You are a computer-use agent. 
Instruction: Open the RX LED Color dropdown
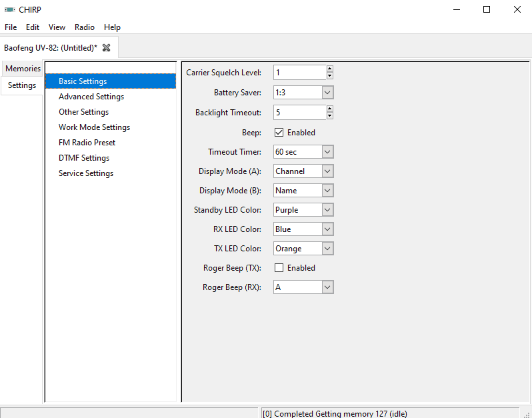coord(327,229)
